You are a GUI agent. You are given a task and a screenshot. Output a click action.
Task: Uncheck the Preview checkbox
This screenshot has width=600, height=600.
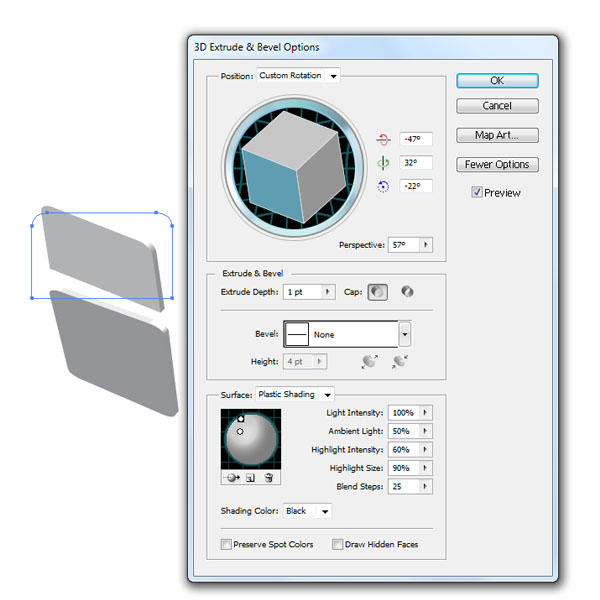coord(476,192)
